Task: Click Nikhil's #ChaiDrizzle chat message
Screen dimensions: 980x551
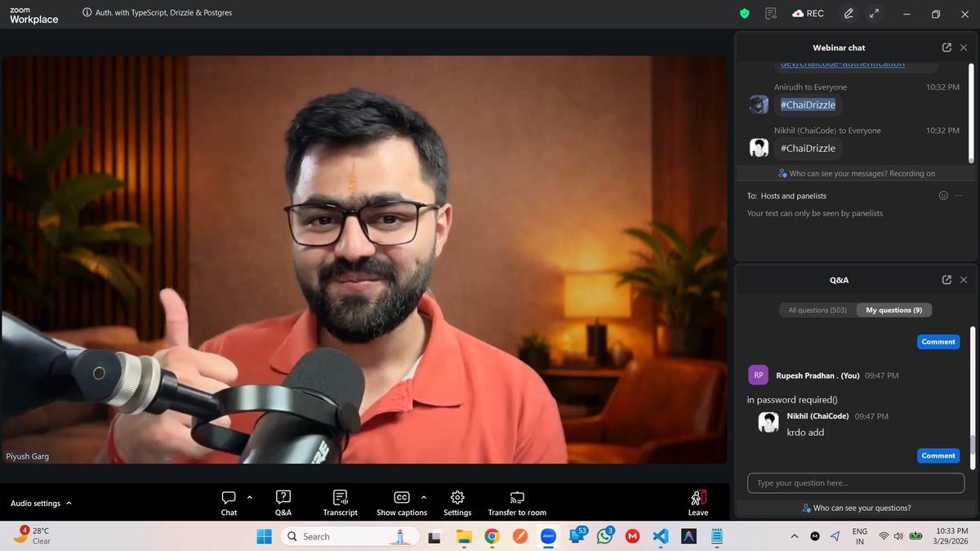Action: click(x=808, y=149)
